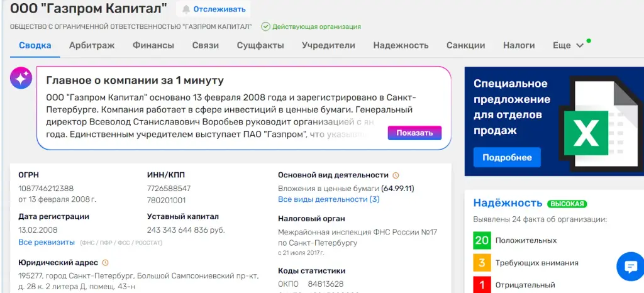This screenshot has height=293, width=644.
Task: Click the orange 3 attention facts badge
Action: (482, 263)
